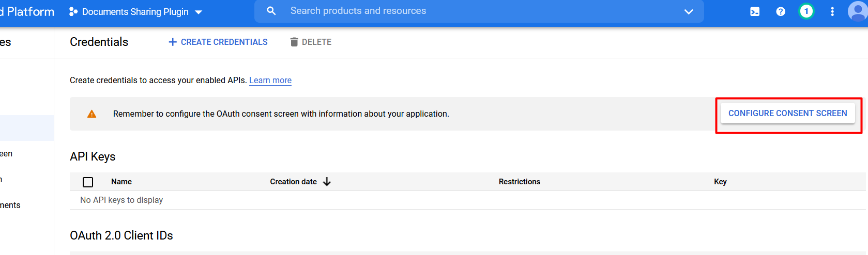The image size is (868, 255).
Task: Open the user account avatar
Action: [x=858, y=11]
